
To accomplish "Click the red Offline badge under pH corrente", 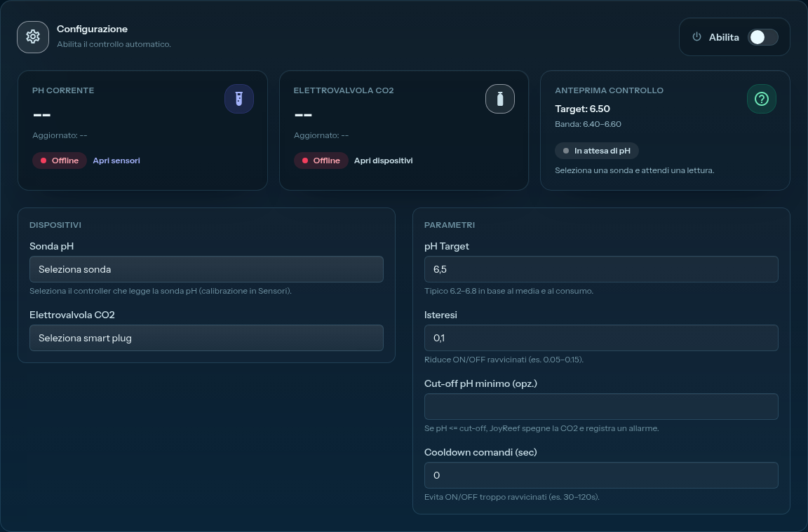I will coord(60,161).
